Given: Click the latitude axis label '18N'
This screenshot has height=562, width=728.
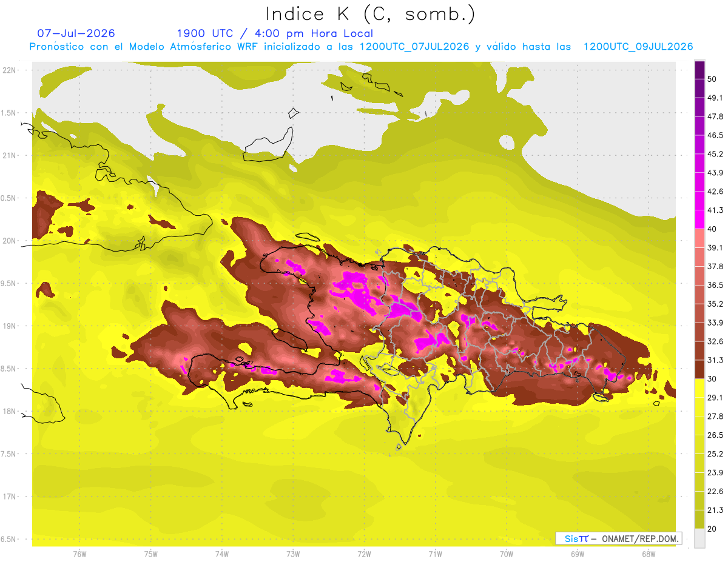Looking at the screenshot, I should [x=10, y=412].
